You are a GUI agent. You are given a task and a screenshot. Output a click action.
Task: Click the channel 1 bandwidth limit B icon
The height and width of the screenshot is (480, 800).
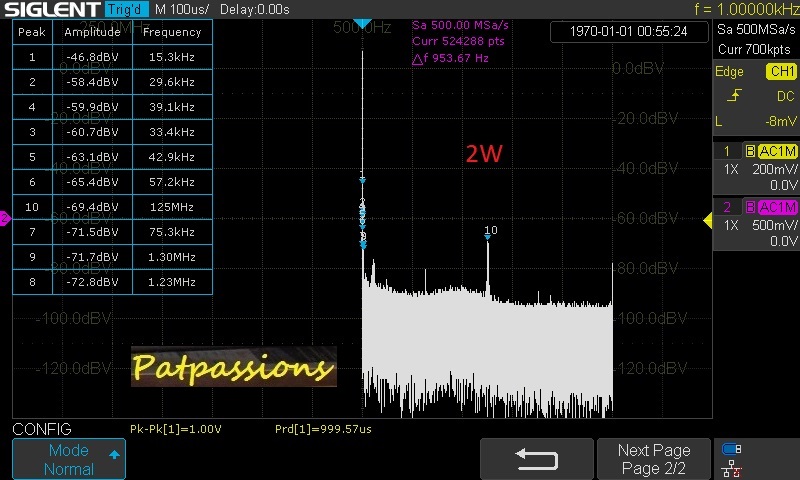(750, 151)
